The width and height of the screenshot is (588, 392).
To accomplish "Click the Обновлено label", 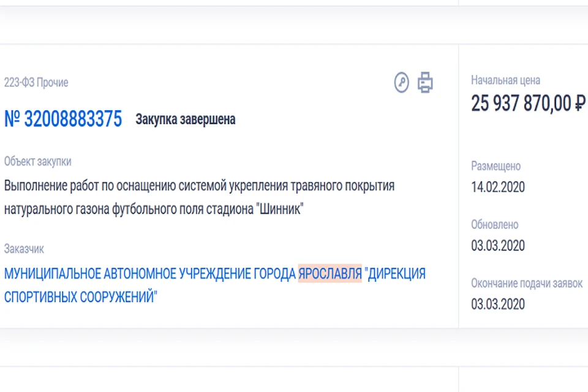I will pyautogui.click(x=495, y=224).
